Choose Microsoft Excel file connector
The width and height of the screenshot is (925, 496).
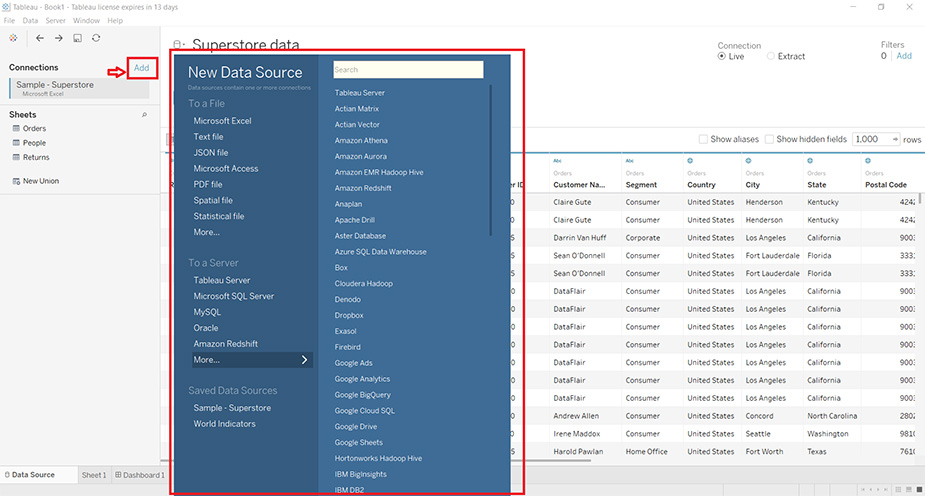[222, 121]
